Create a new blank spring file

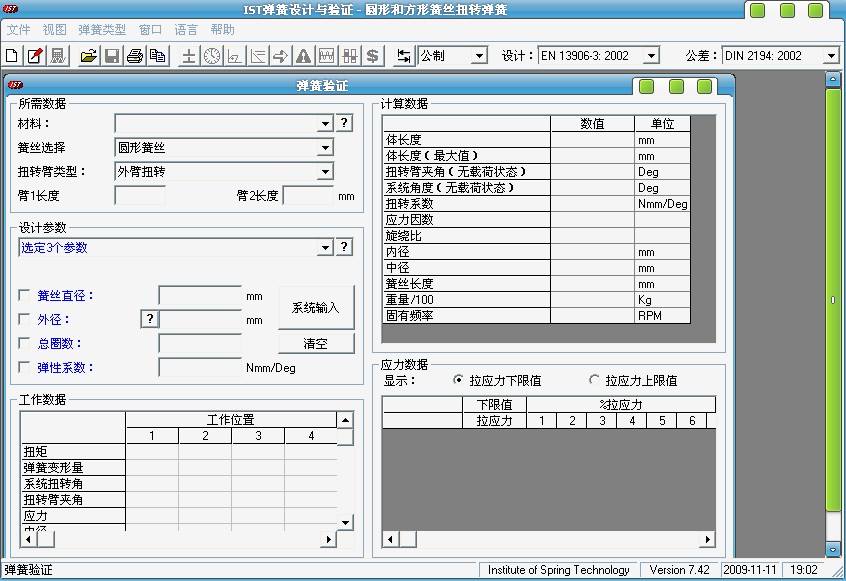click(x=11, y=56)
